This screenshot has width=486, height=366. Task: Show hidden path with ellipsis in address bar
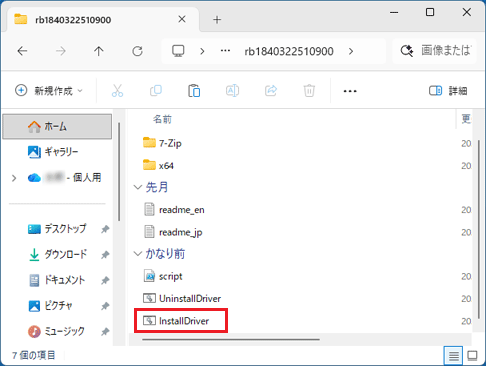pyautogui.click(x=225, y=51)
